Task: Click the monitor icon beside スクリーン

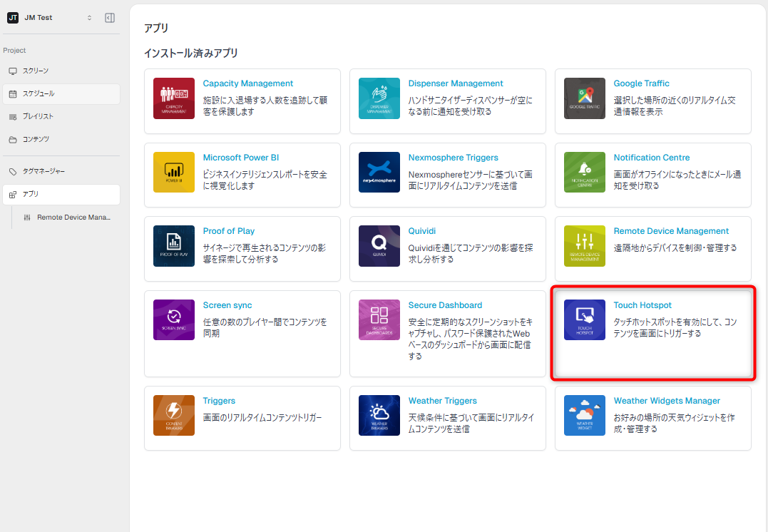Action: pyautogui.click(x=13, y=71)
